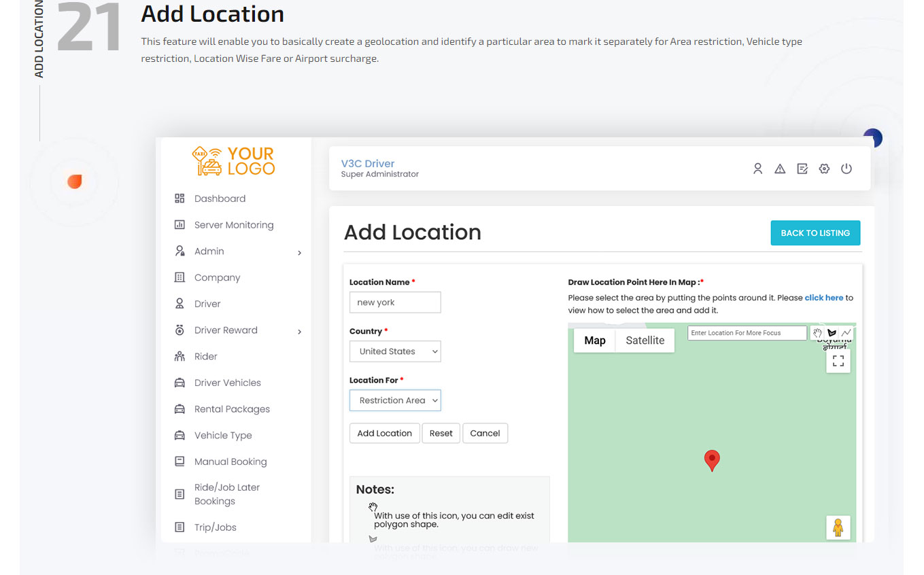
Task: Select the hand edit polygon map tool
Action: tap(817, 333)
